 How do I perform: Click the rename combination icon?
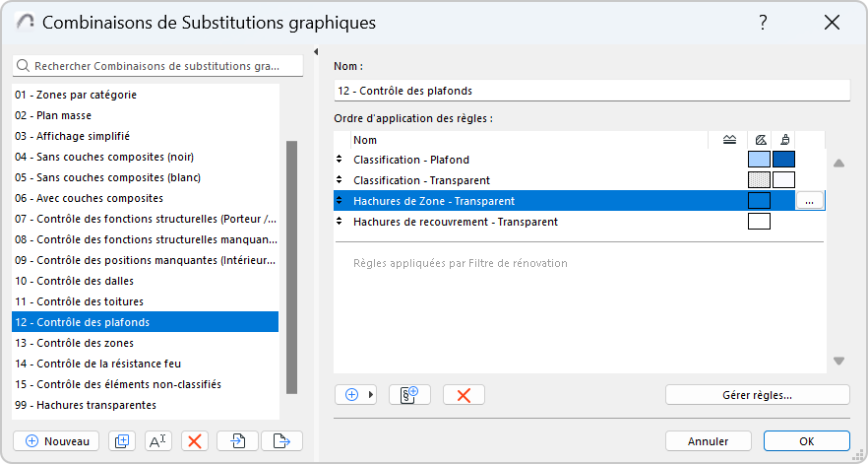pyautogui.click(x=158, y=441)
